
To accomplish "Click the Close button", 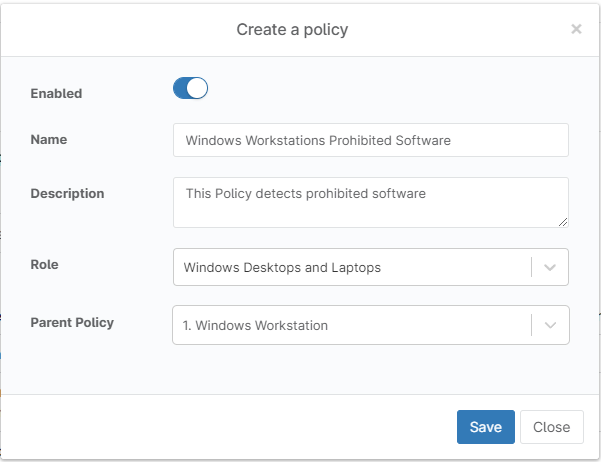I will pos(552,427).
